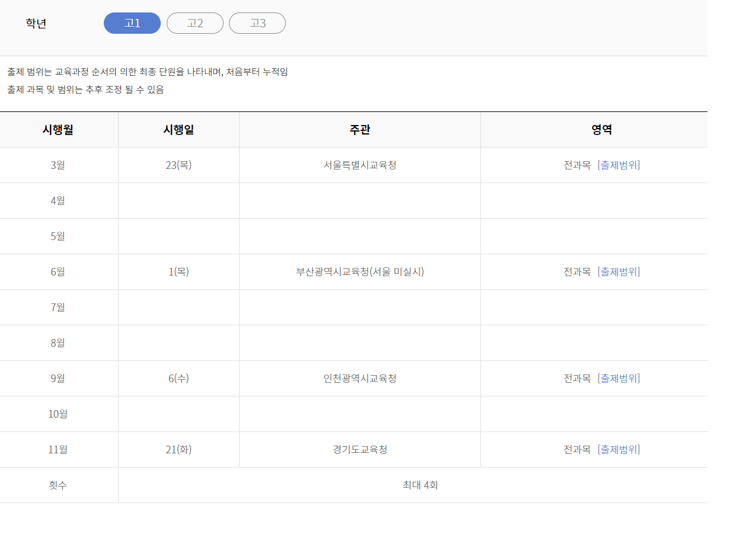Select the 9월 month cell
Viewport: 739px width, 560px height.
[59, 379]
